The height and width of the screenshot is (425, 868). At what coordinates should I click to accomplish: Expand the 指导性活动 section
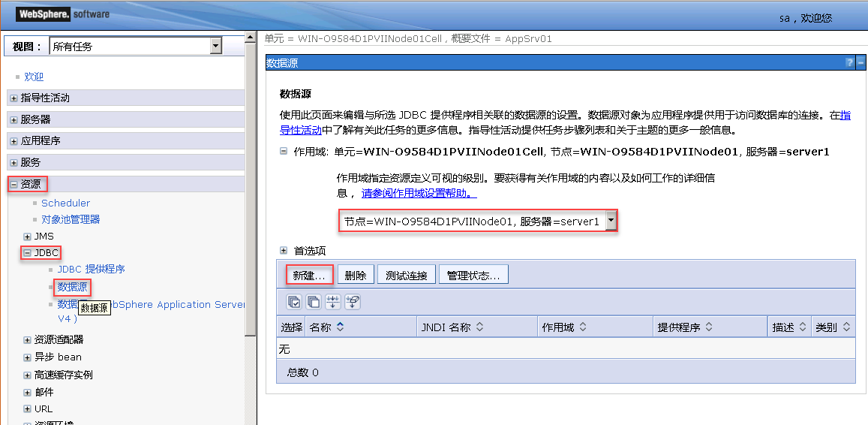pos(14,98)
